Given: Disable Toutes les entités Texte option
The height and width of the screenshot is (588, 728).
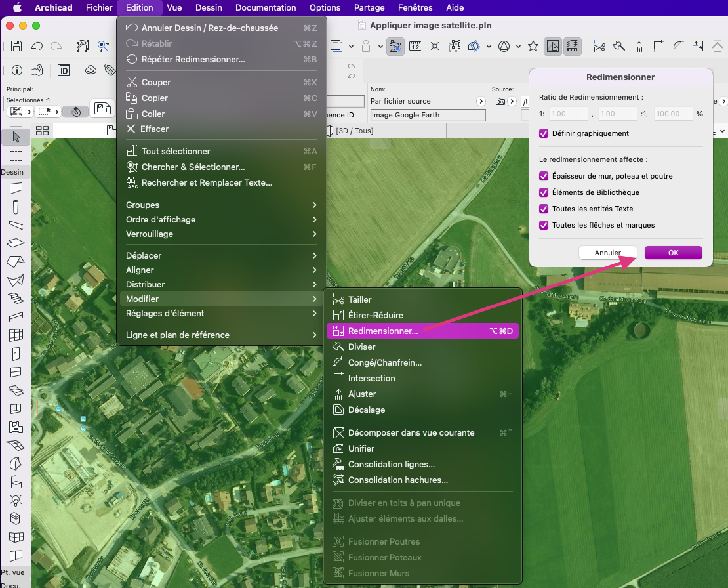Looking at the screenshot, I should pos(544,209).
